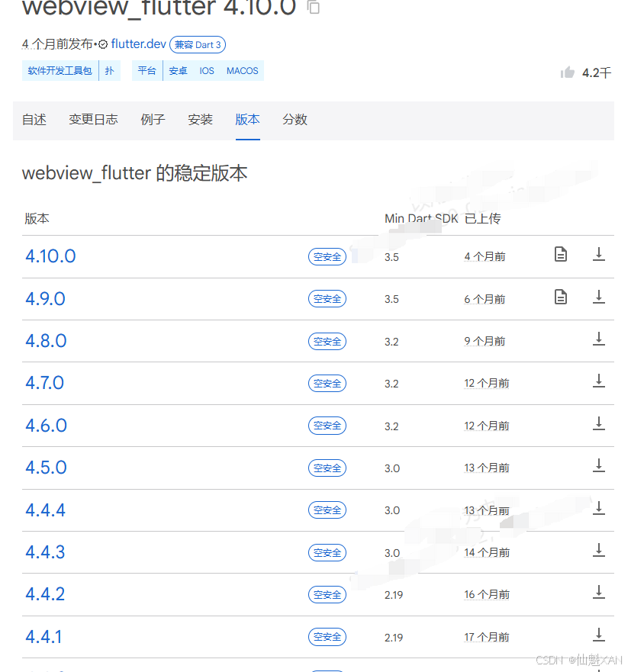Download version 4.4.2 archive
Image resolution: width=631 pixels, height=672 pixels.
599,592
